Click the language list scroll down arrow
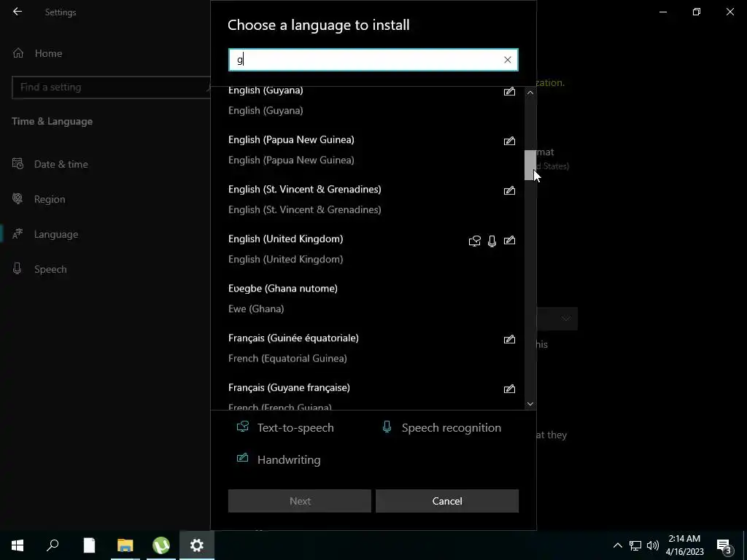 (x=530, y=404)
